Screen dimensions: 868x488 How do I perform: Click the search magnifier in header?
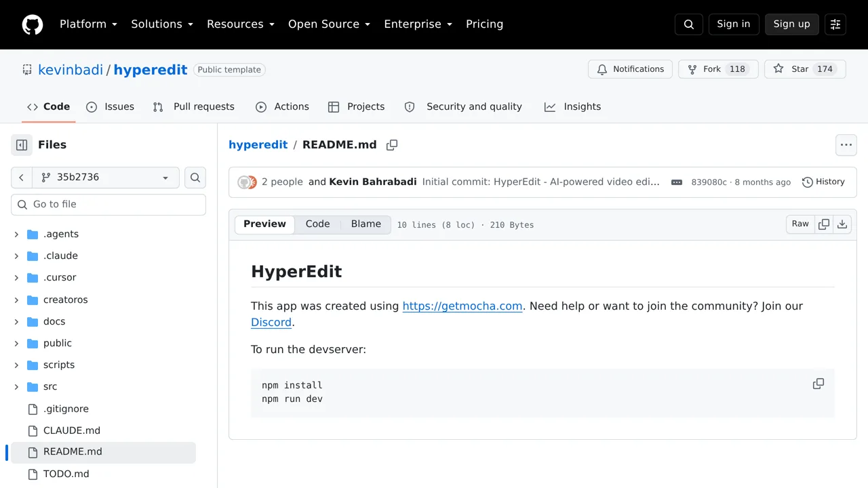[x=689, y=24]
